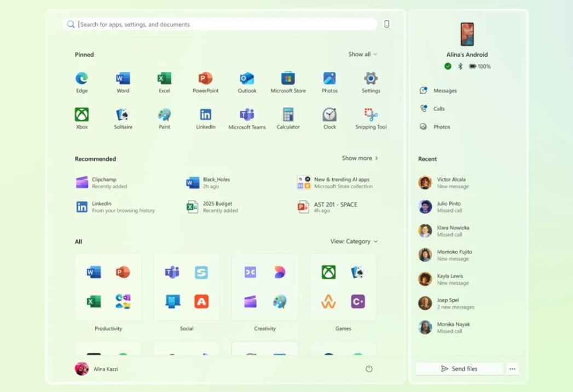Viewport: 573px width, 392px height.
Task: Open PowerPoint icon in Productivity folder
Action: 123,272
